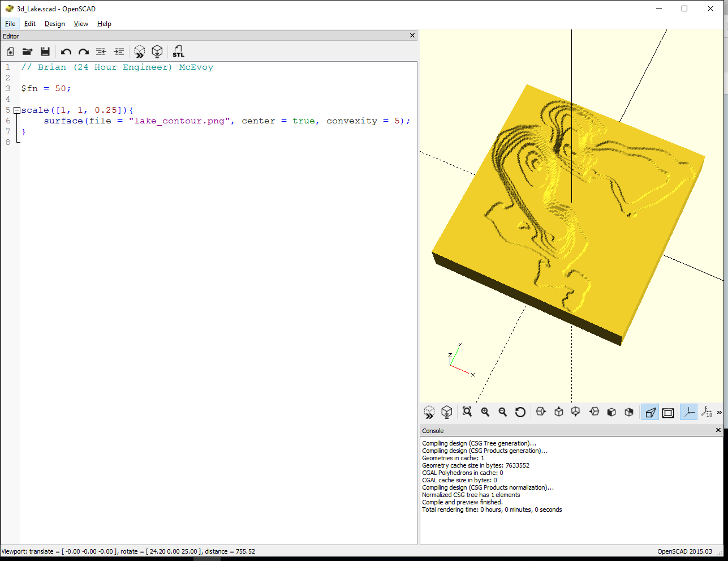Image resolution: width=728 pixels, height=561 pixels.
Task: Open the View menu
Action: pyautogui.click(x=81, y=24)
